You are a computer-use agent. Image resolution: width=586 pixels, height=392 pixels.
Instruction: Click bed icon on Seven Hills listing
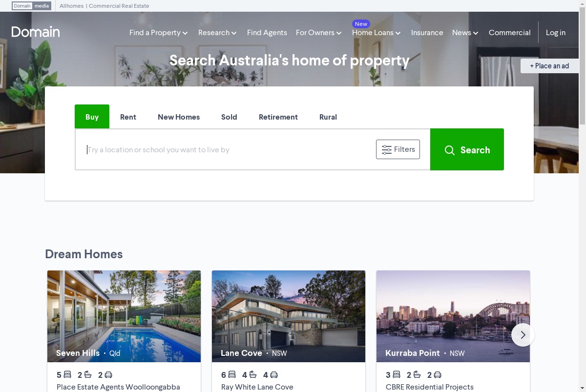click(x=67, y=375)
